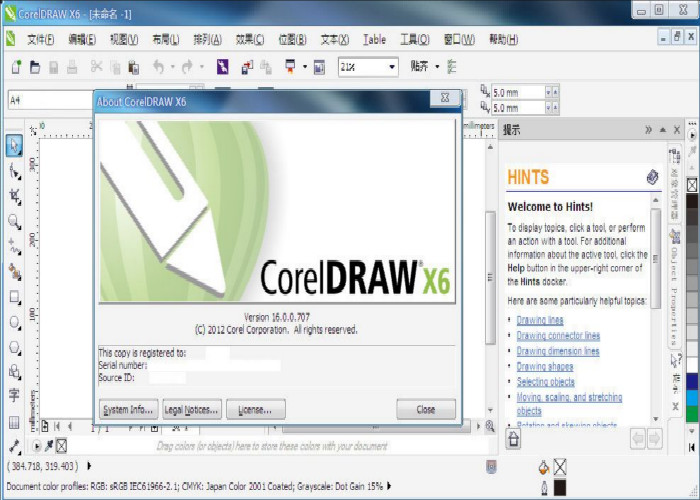Screen dimensions: 700x500
Task: Expand the cursor coordinates arrow in status bar
Action: point(89,466)
